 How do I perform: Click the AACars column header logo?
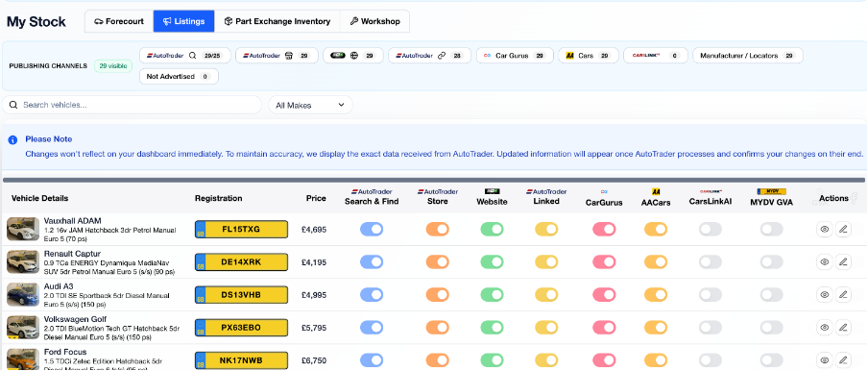click(x=656, y=191)
